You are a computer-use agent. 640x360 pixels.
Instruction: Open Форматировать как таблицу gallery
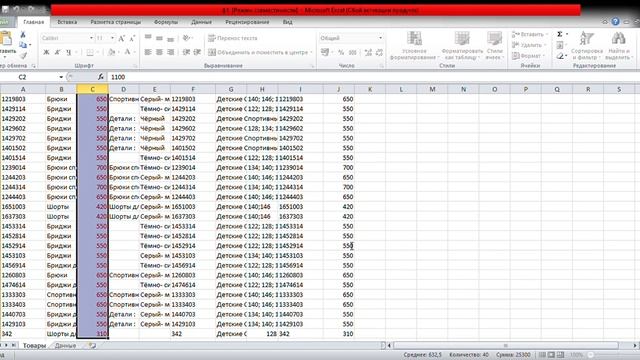tap(462, 46)
